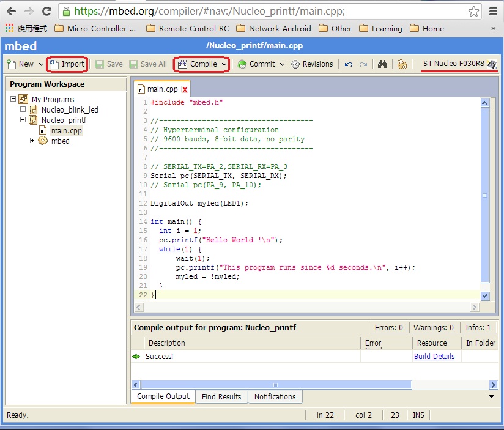
Task: Toggle the Errors: 0 filter
Action: tap(388, 327)
